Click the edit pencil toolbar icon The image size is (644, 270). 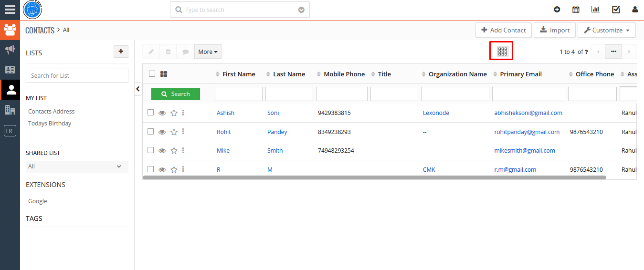tap(151, 52)
